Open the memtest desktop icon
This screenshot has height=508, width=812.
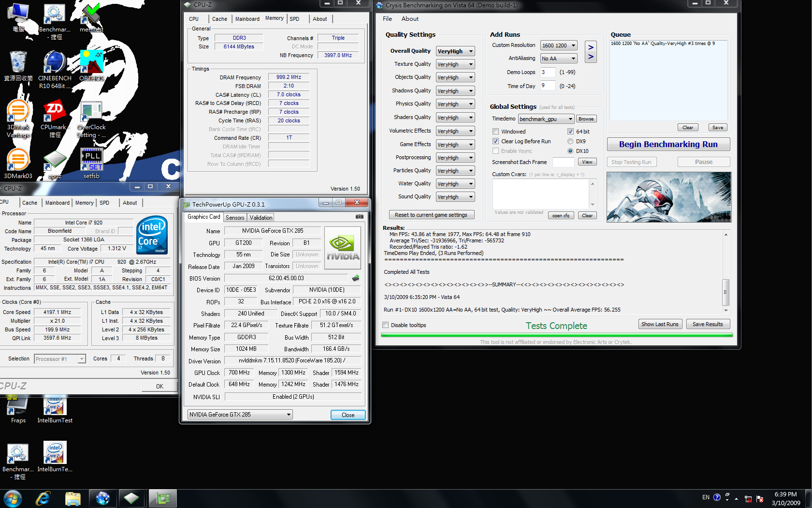[x=91, y=18]
